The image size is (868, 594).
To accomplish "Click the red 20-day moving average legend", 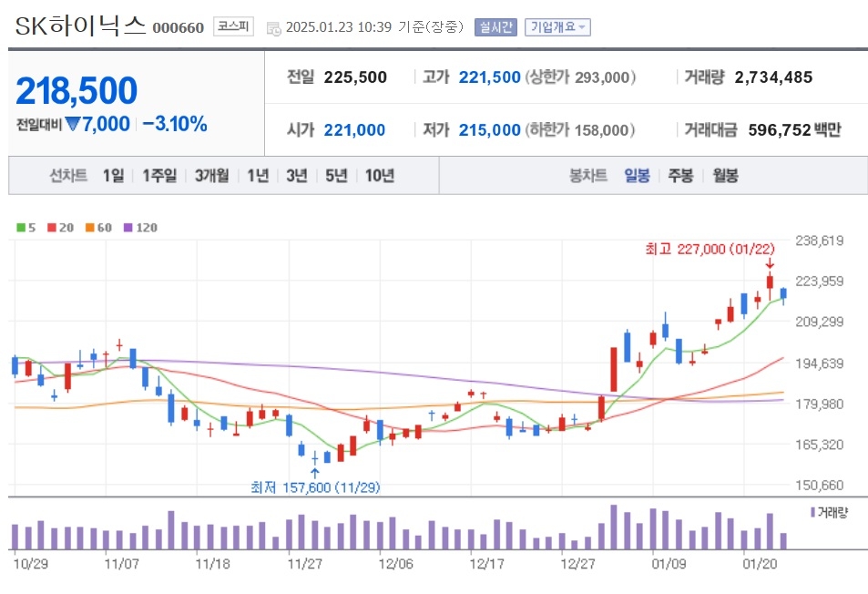I will coord(60,228).
